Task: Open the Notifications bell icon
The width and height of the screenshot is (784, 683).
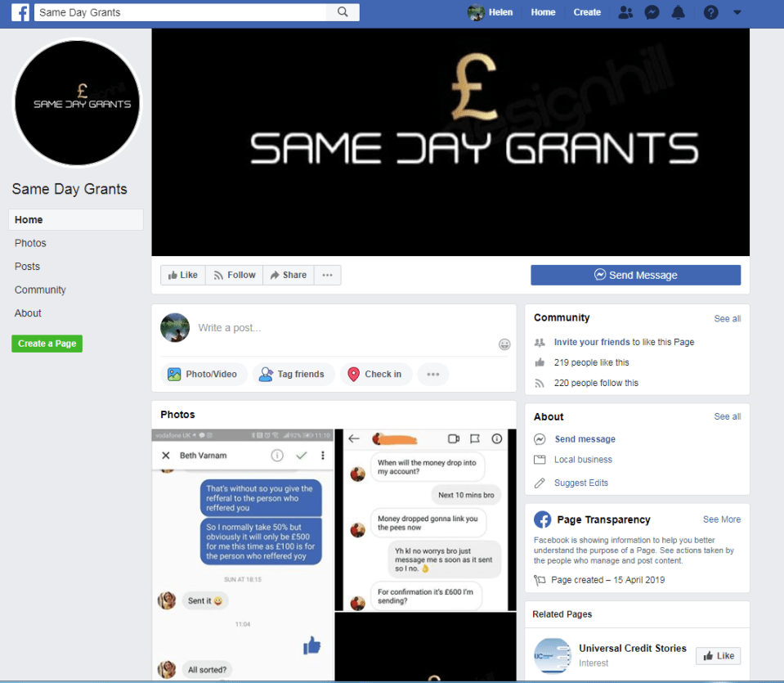Action: click(x=678, y=12)
